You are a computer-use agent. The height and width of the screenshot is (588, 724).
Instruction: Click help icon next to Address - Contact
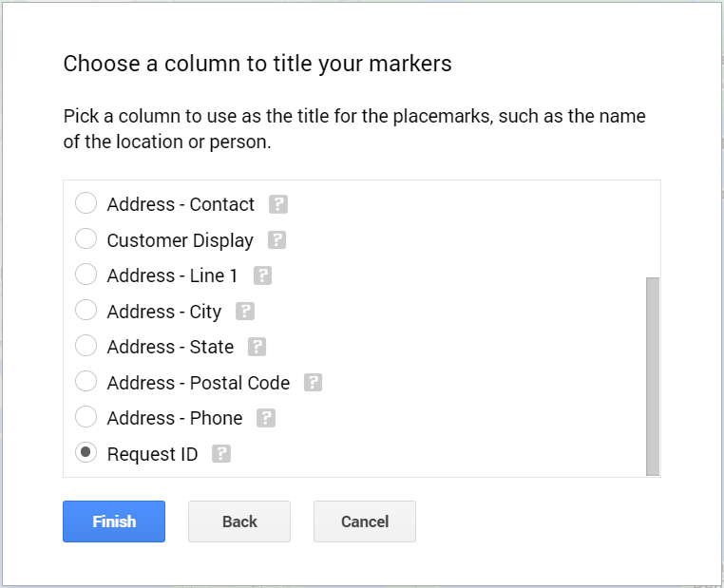point(278,204)
